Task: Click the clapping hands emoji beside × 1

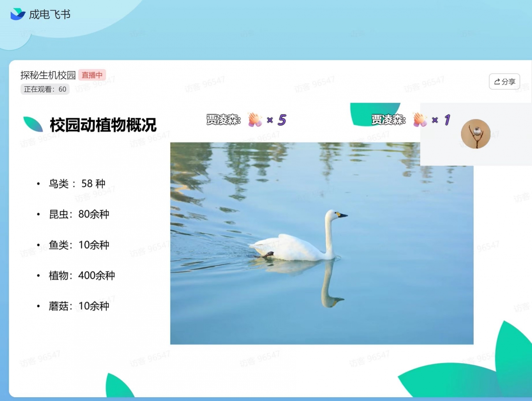Action: click(x=420, y=120)
